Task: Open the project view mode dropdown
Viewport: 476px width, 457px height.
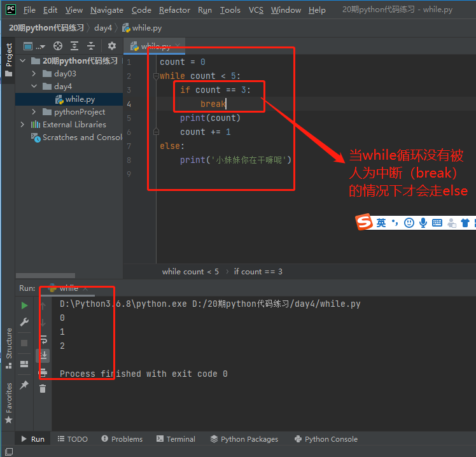Action: [34, 46]
